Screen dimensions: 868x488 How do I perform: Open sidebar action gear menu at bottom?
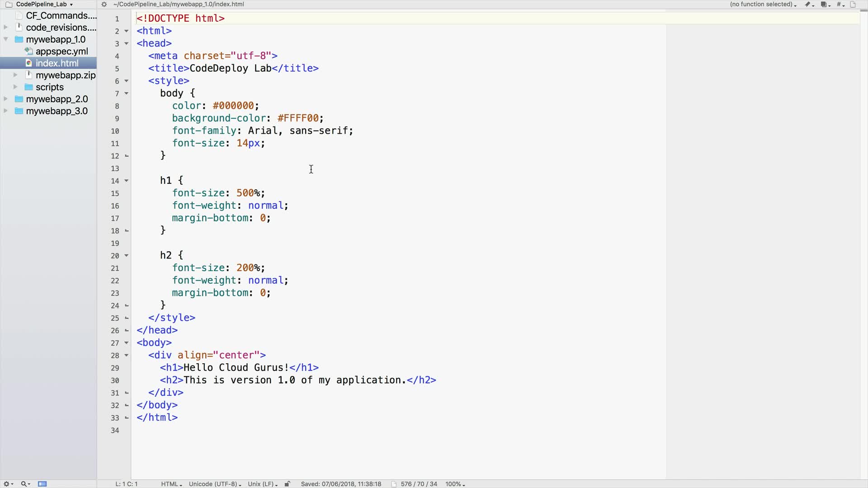(8, 484)
